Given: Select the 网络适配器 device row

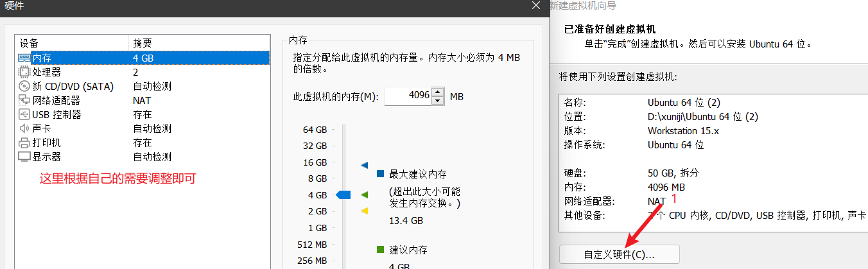Looking at the screenshot, I should (x=143, y=100).
